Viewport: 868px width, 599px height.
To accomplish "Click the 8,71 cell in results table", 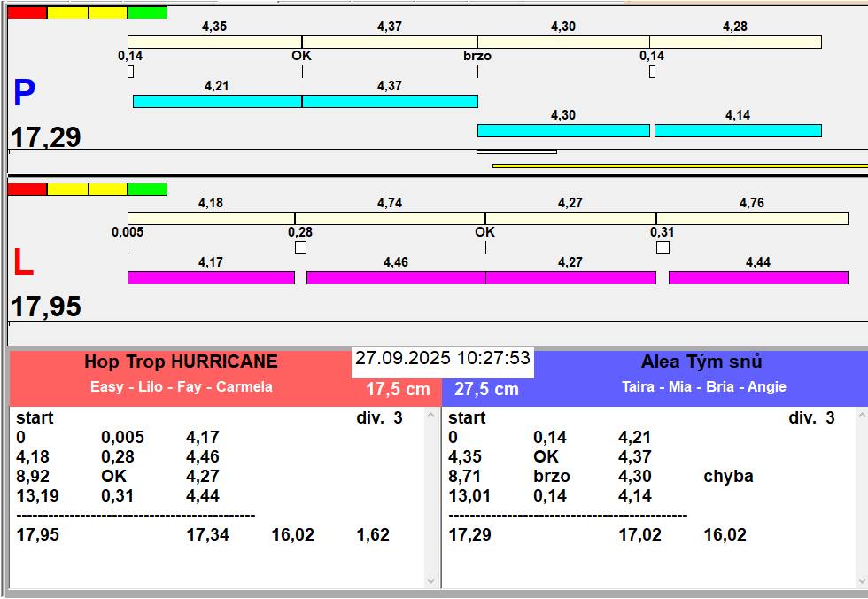I will 464,476.
